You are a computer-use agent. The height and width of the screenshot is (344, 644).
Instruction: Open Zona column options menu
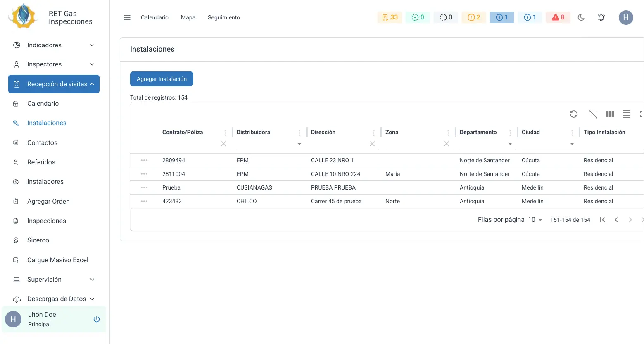(448, 133)
